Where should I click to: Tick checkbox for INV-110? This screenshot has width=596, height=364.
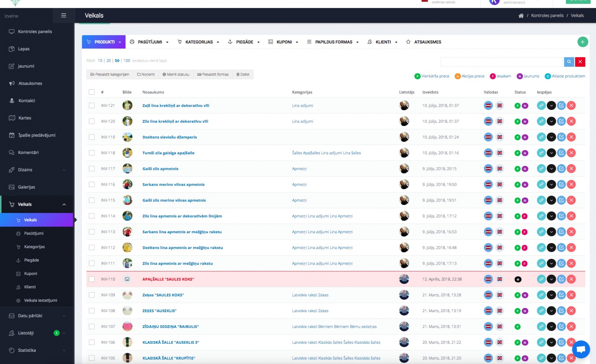click(x=91, y=279)
